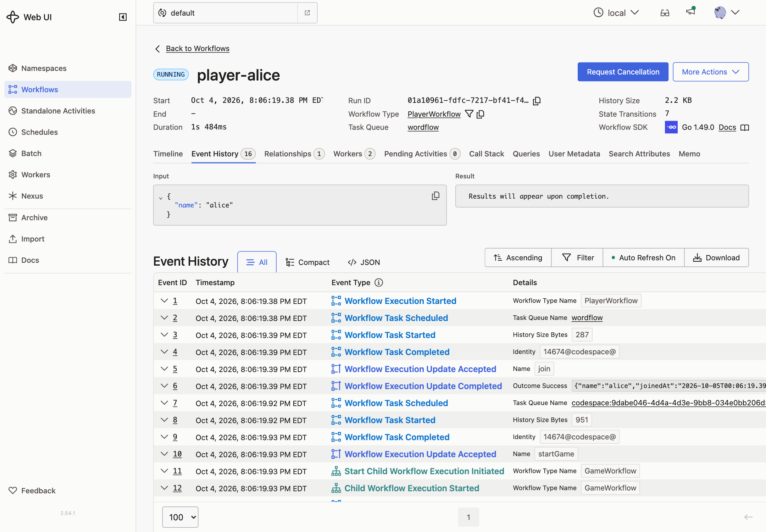
Task: Toggle Auto Refresh On
Action: [x=643, y=257]
